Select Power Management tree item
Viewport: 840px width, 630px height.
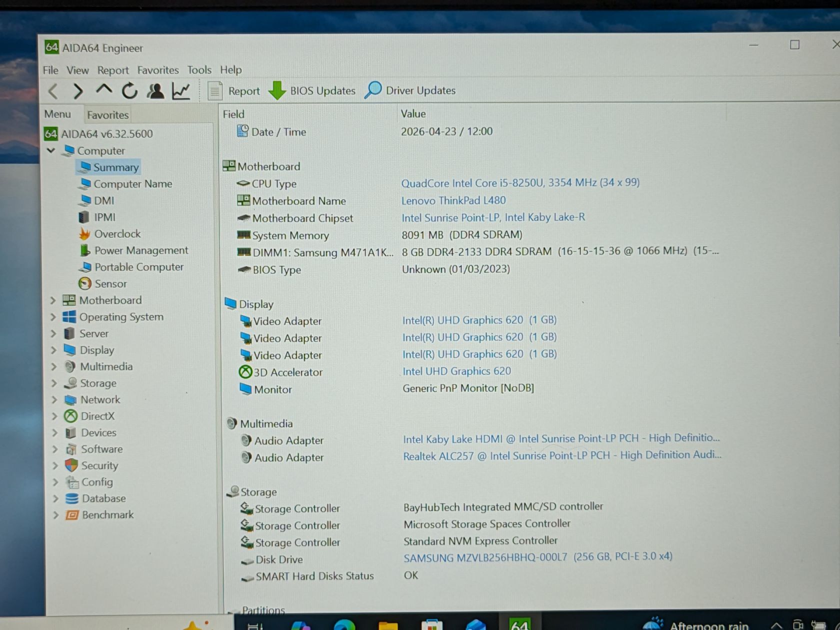point(133,250)
